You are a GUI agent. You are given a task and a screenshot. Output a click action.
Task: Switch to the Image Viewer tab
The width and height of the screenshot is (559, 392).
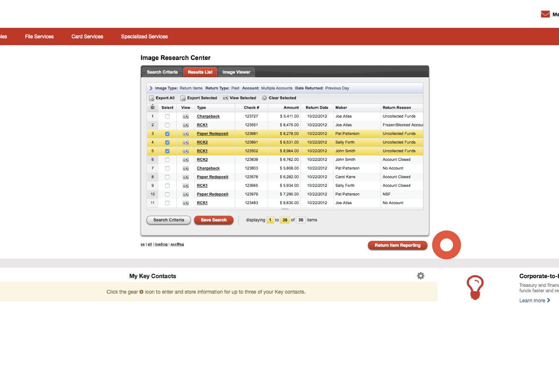point(236,72)
